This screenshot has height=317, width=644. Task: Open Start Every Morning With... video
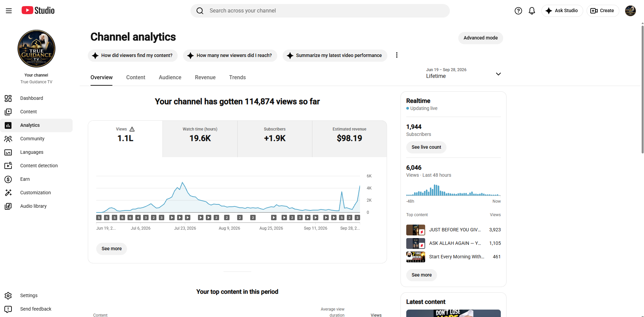point(454,257)
